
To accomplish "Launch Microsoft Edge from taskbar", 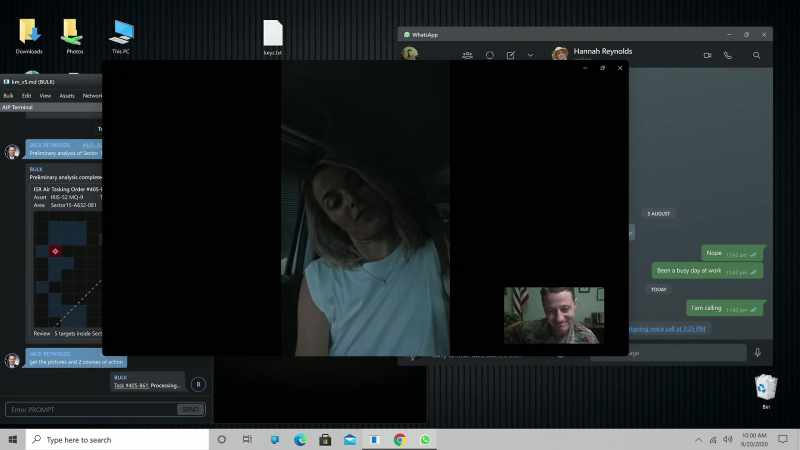I will (299, 439).
